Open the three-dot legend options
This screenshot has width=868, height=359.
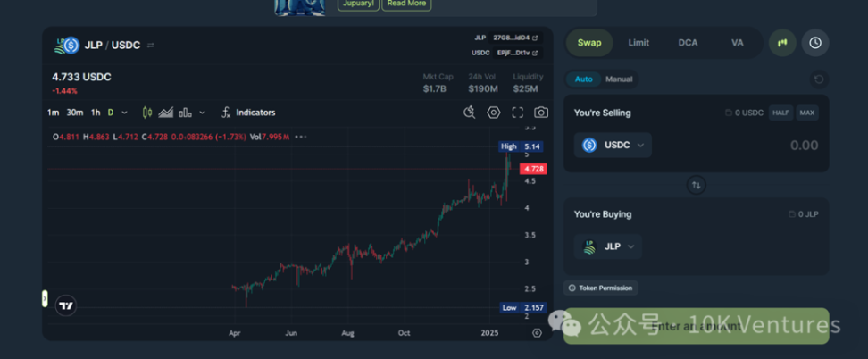[301, 137]
